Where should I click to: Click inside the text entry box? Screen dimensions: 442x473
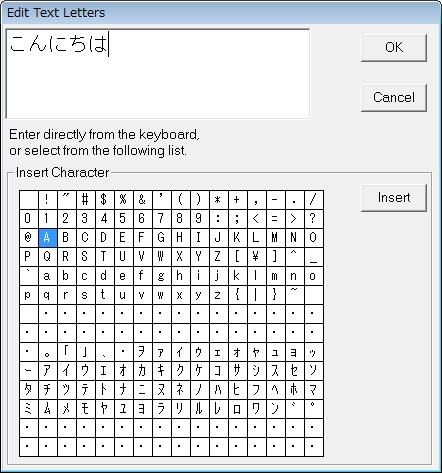click(158, 74)
